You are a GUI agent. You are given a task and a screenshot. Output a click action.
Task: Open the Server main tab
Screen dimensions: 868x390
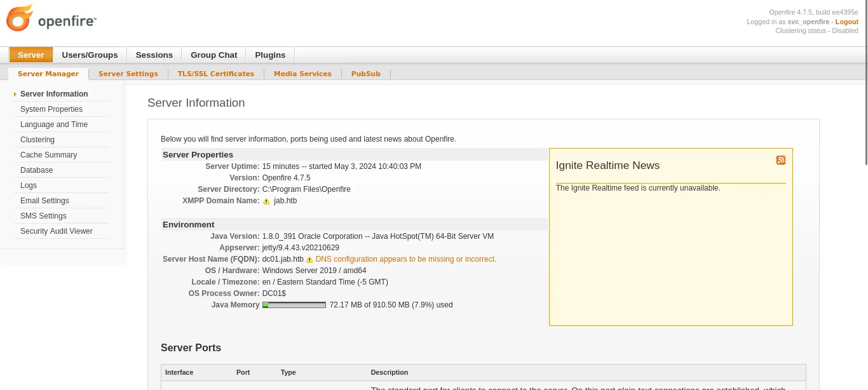click(x=31, y=55)
